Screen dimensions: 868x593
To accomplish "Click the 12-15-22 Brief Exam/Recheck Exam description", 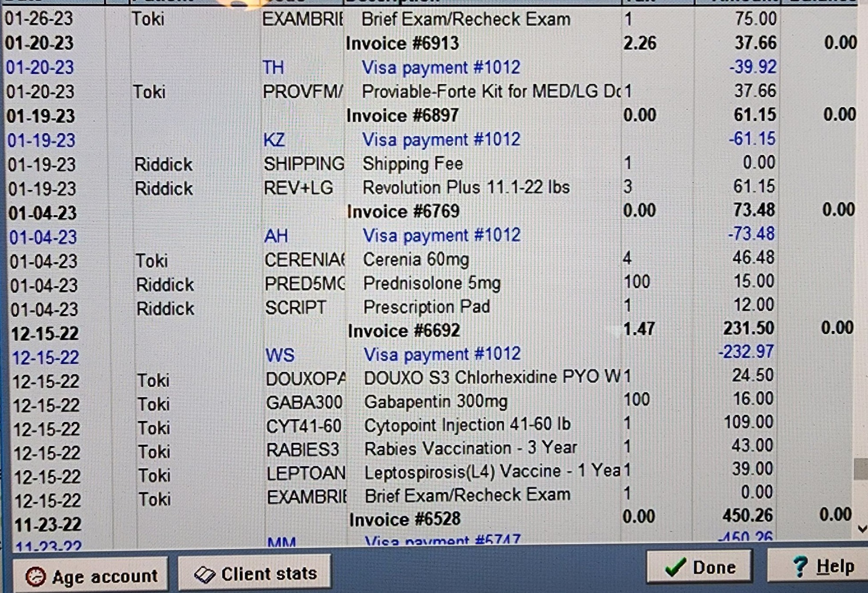I will click(467, 495).
